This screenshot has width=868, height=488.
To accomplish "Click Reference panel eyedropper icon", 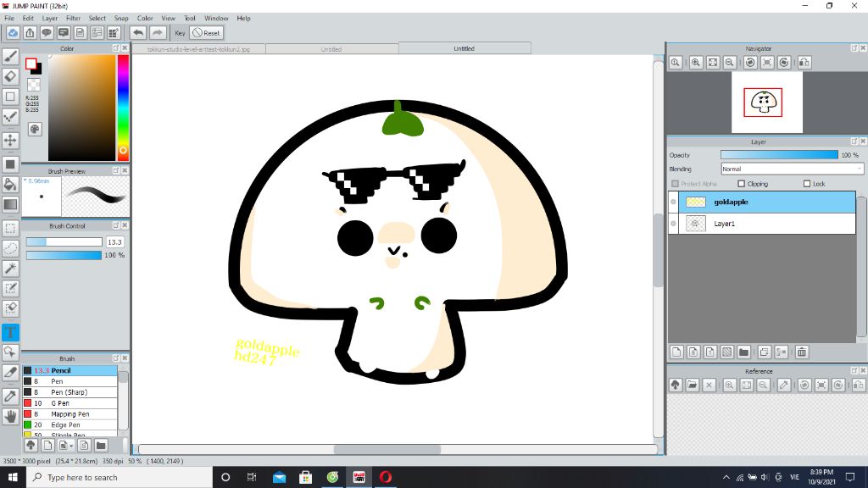I will 784,385.
